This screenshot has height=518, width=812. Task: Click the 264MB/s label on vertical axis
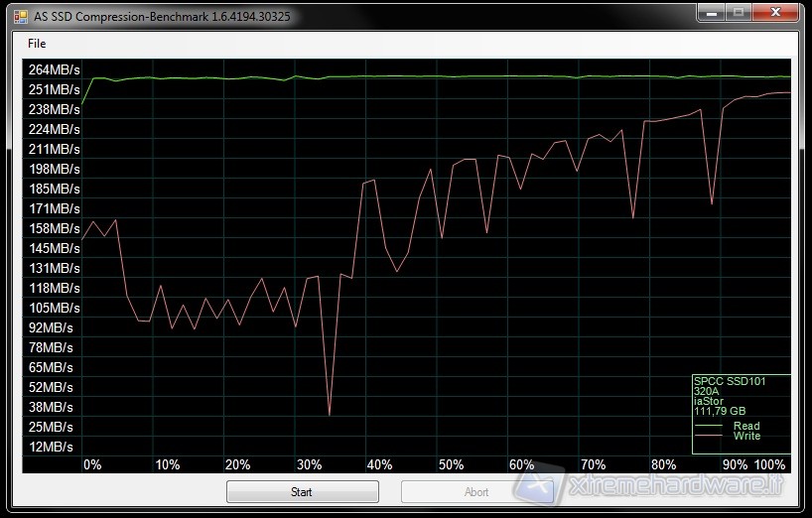55,69
